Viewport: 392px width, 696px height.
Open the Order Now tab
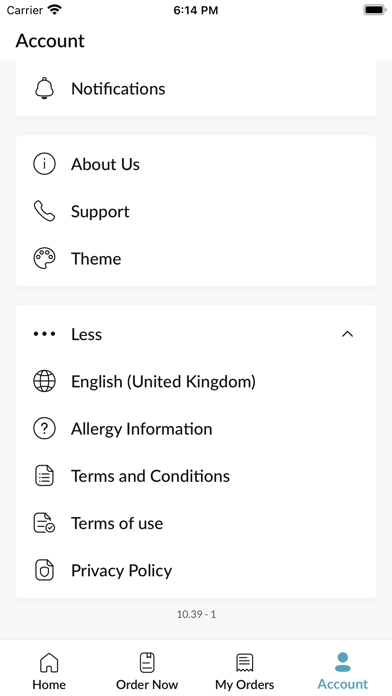coord(147,671)
